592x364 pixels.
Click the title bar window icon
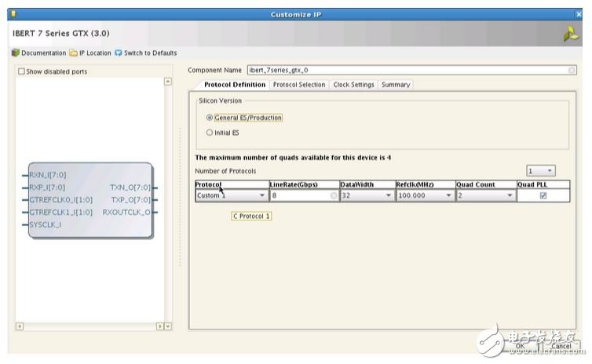[x=13, y=14]
